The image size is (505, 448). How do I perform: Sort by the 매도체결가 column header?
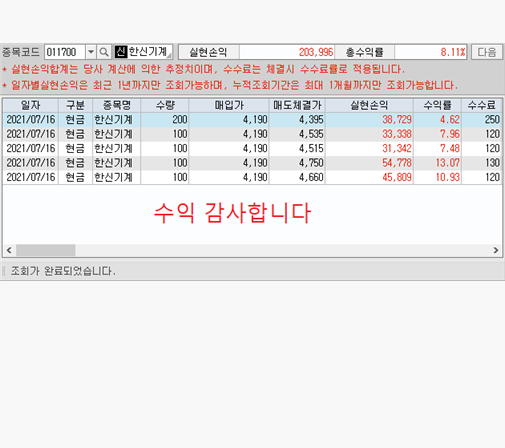point(297,105)
